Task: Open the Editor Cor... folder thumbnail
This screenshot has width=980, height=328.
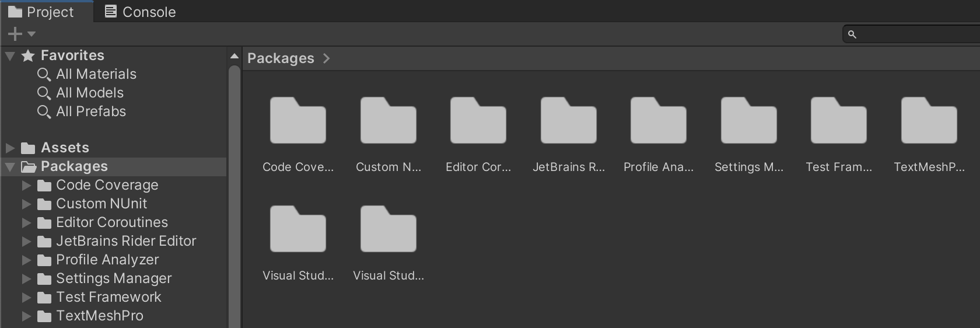Action: point(478,121)
